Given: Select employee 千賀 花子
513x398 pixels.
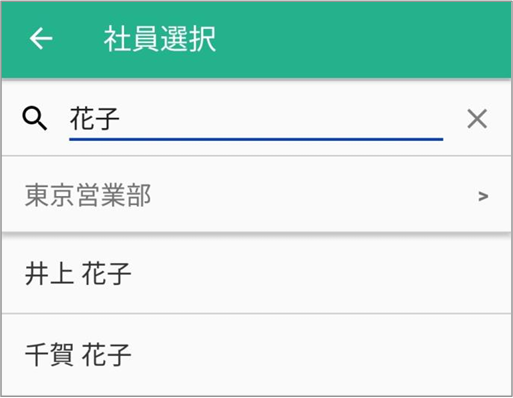Looking at the screenshot, I should [x=256, y=355].
